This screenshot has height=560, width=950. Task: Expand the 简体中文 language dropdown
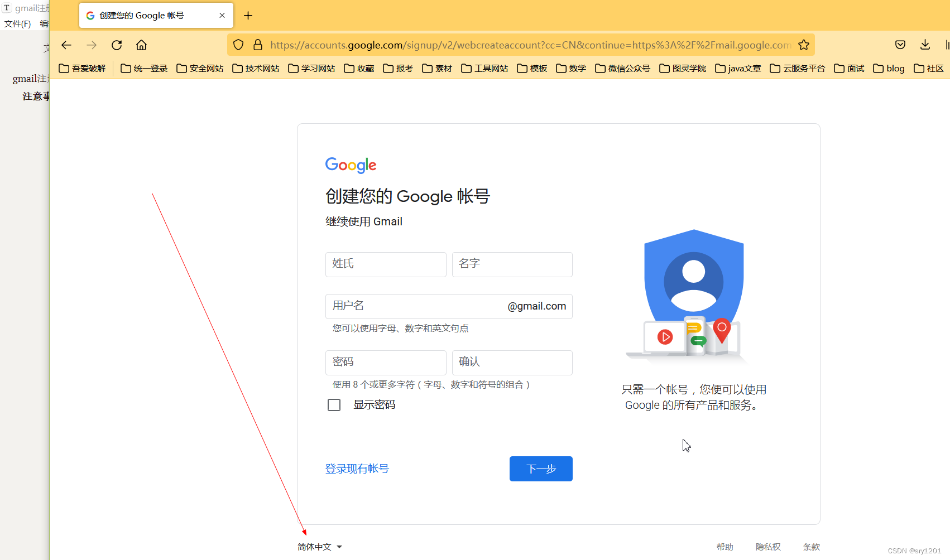320,547
